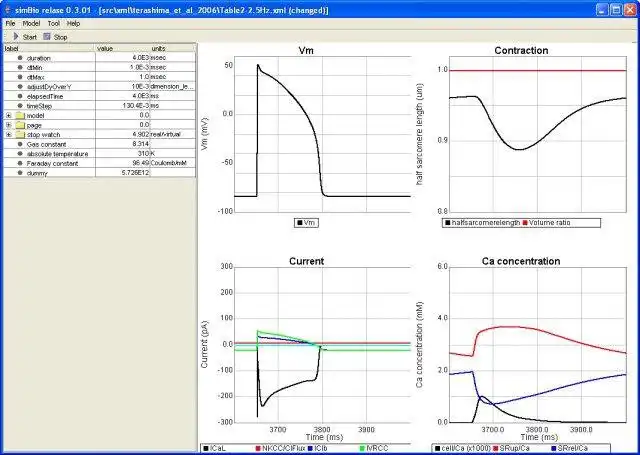Click the green IVRCC legend swatch
Screen dimensions: 640x455
(x=362, y=448)
